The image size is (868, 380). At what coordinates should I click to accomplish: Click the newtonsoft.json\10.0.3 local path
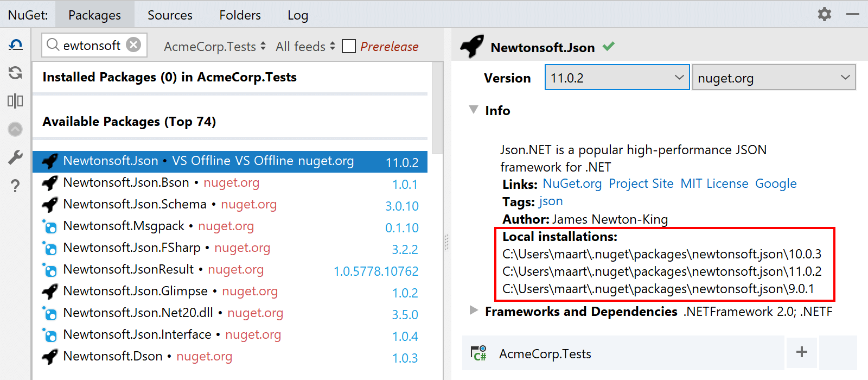662,254
